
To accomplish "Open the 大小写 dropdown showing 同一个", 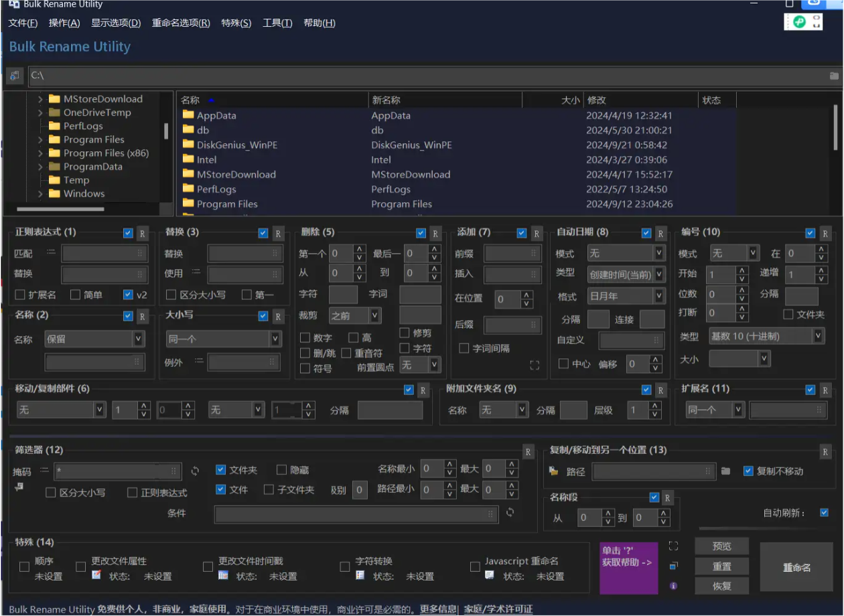I will tap(224, 339).
